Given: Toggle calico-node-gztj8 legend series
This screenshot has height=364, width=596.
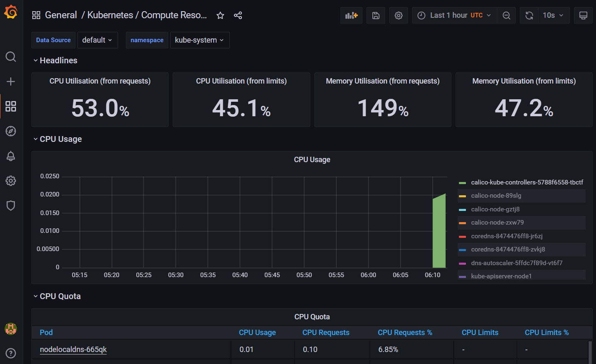Looking at the screenshot, I should click(x=495, y=209).
